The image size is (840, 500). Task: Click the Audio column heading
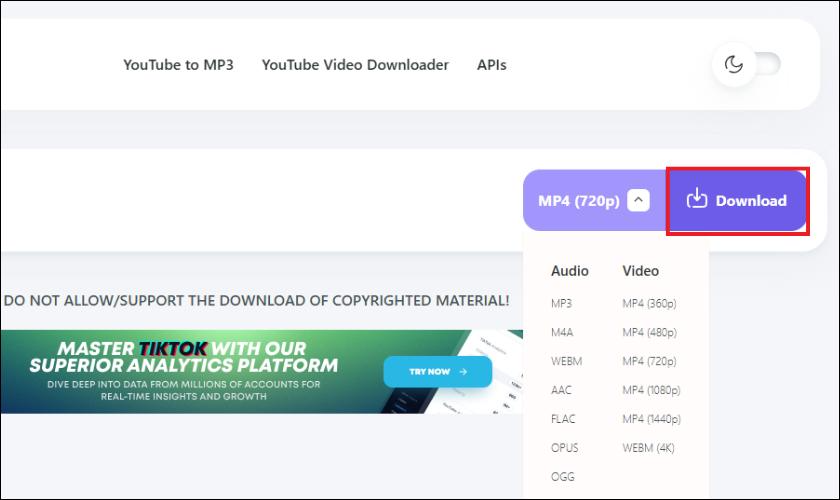click(x=569, y=271)
